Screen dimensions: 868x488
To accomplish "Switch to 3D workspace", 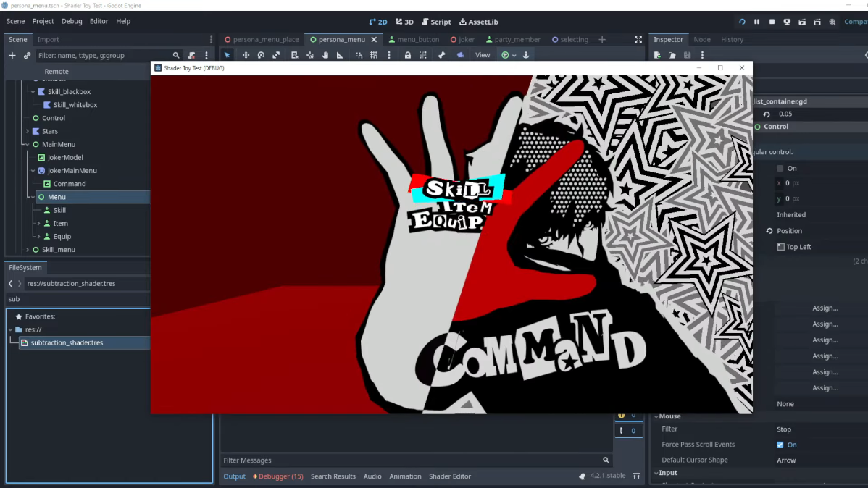I will click(405, 22).
